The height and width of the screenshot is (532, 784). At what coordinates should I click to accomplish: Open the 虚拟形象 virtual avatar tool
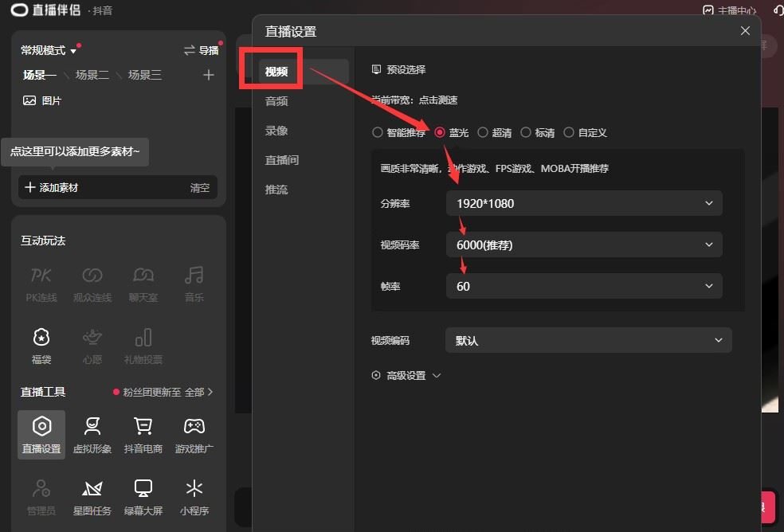(92, 435)
